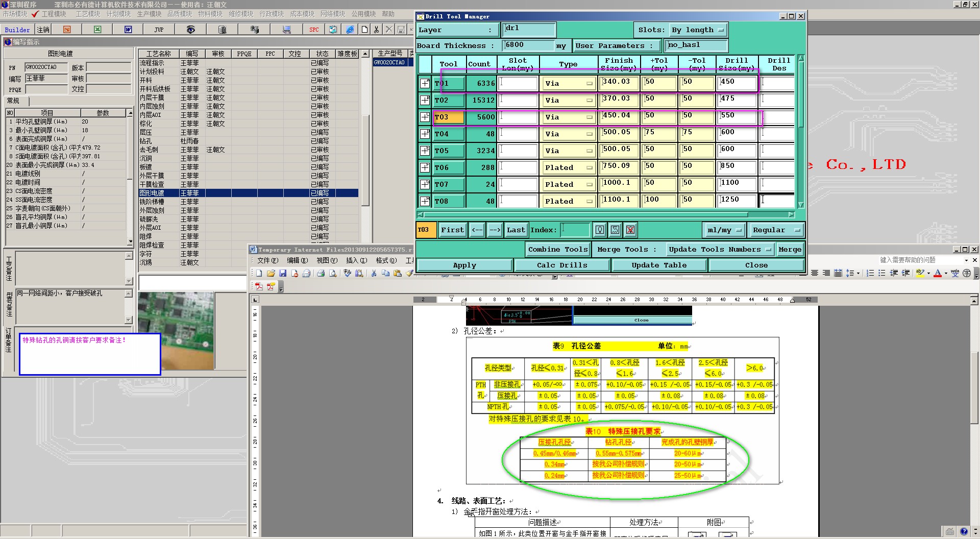This screenshot has width=980, height=539.
Task: Open the Regular dropdown
Action: click(x=776, y=230)
